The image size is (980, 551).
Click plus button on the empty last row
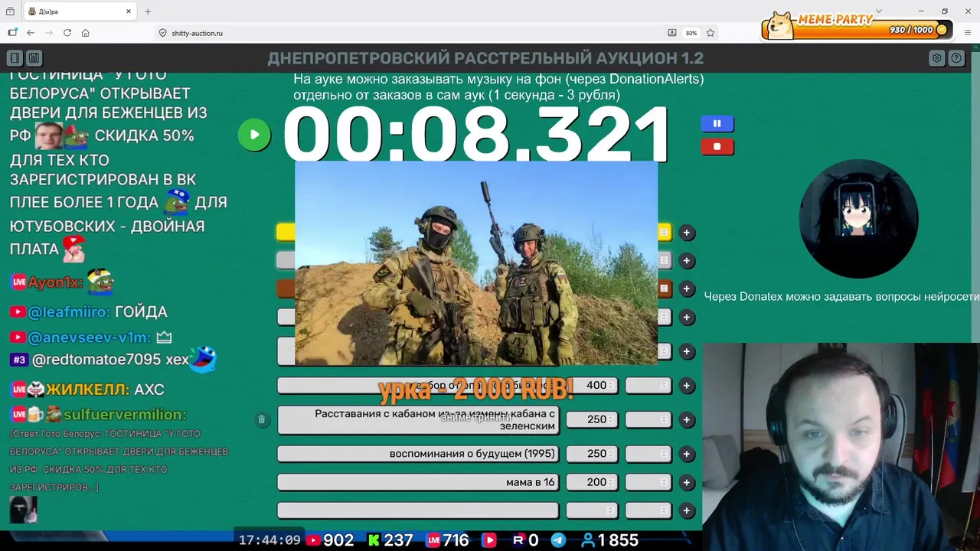click(x=687, y=510)
